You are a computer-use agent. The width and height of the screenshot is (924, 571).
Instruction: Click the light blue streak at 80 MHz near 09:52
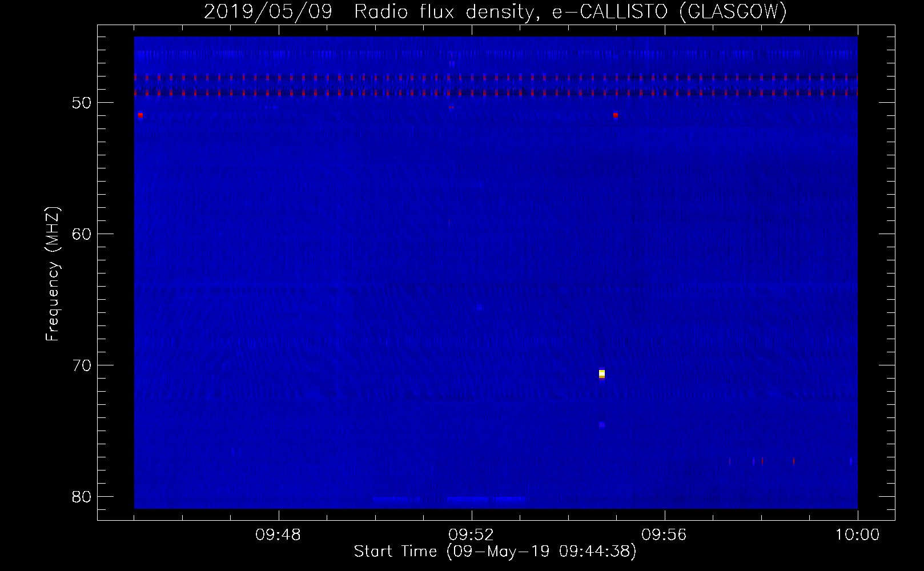pyautogui.click(x=488, y=498)
